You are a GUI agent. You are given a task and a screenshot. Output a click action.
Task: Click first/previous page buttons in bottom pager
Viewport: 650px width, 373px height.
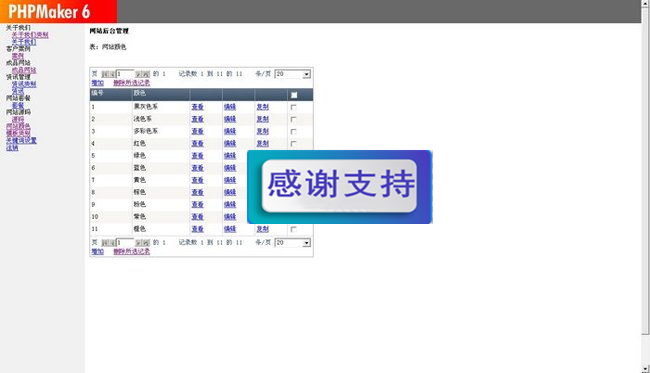109,243
